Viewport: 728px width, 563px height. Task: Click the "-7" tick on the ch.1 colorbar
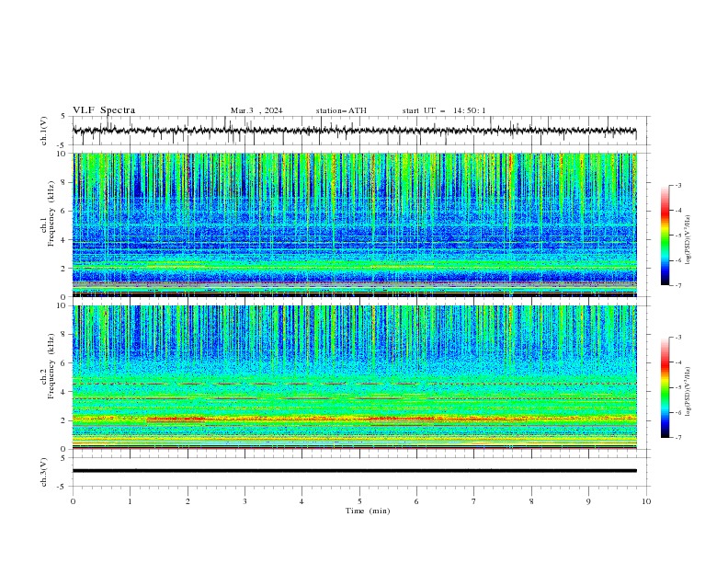[678, 285]
